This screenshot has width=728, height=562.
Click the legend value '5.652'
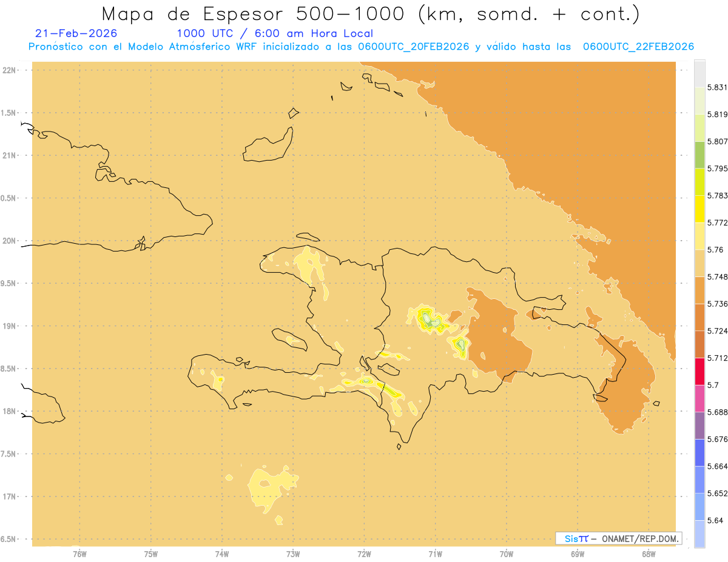pyautogui.click(x=717, y=493)
